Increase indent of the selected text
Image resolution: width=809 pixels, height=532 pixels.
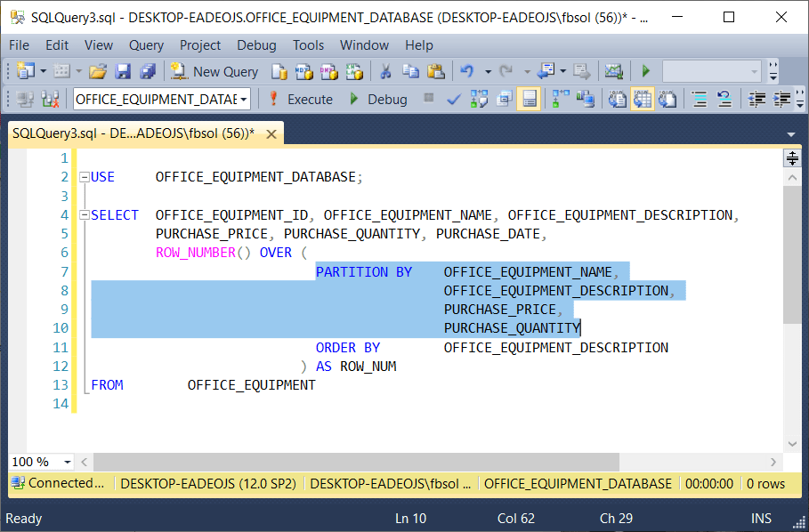pyautogui.click(x=779, y=99)
